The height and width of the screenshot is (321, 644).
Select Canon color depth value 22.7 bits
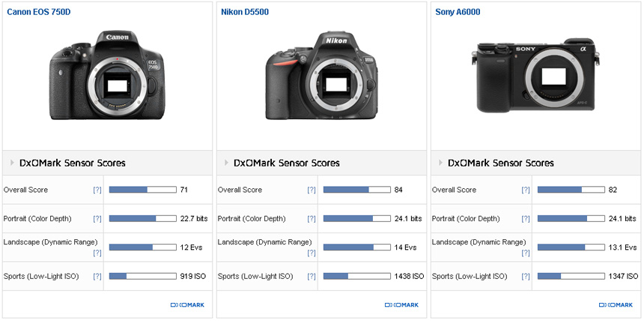pyautogui.click(x=194, y=218)
